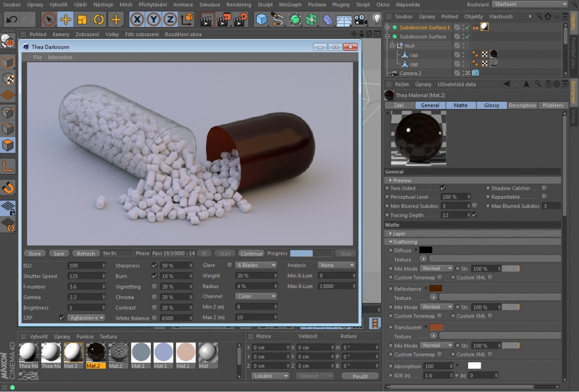The image size is (579, 392).
Task: Enable the Vignetting checkbox
Action: coord(154,286)
